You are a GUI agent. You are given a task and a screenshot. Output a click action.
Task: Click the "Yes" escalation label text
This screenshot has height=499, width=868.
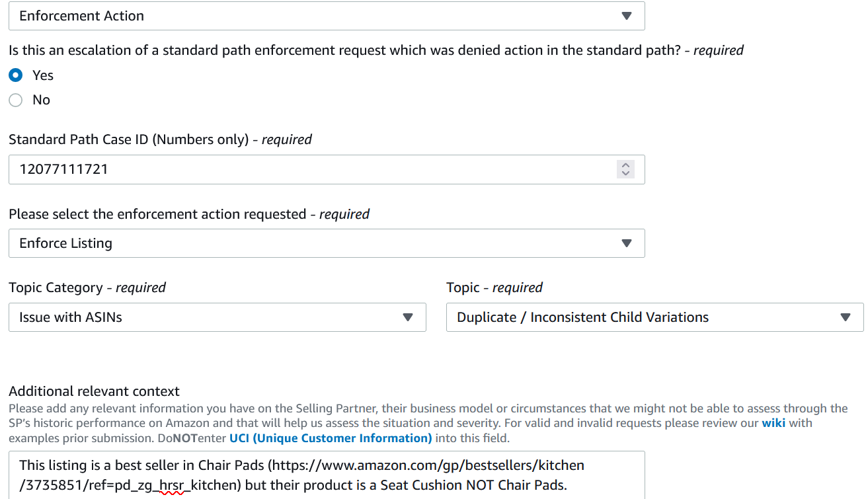(x=43, y=75)
